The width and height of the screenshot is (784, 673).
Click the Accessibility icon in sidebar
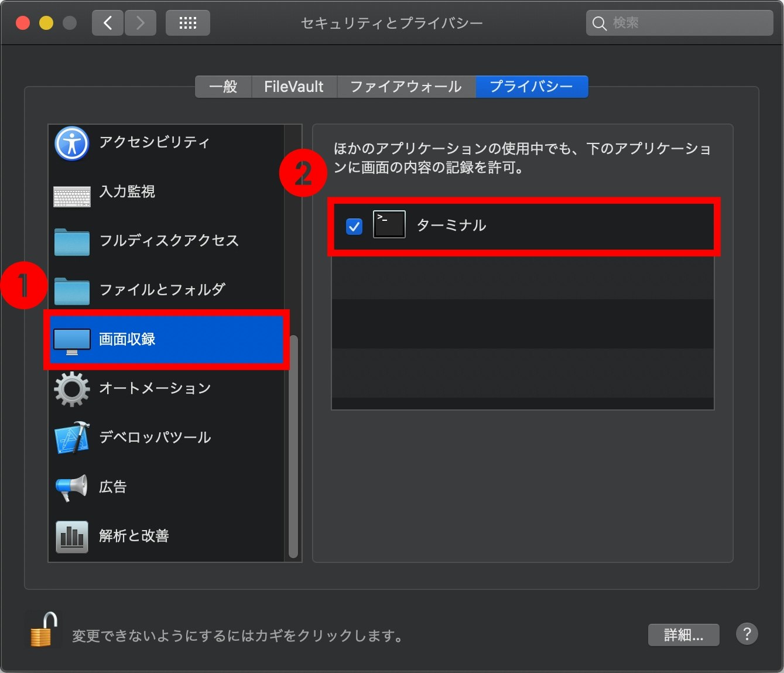click(71, 144)
